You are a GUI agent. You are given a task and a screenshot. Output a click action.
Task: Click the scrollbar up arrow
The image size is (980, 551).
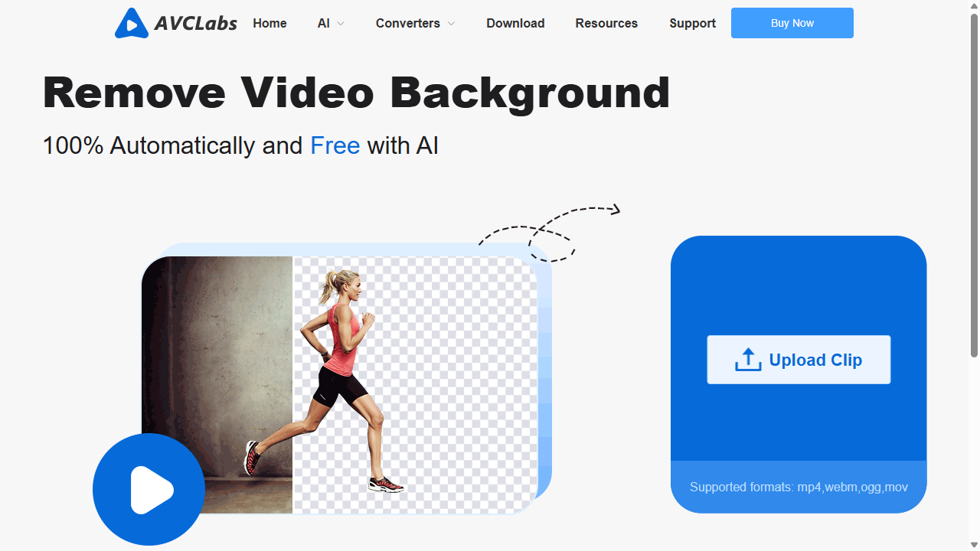click(x=974, y=5)
